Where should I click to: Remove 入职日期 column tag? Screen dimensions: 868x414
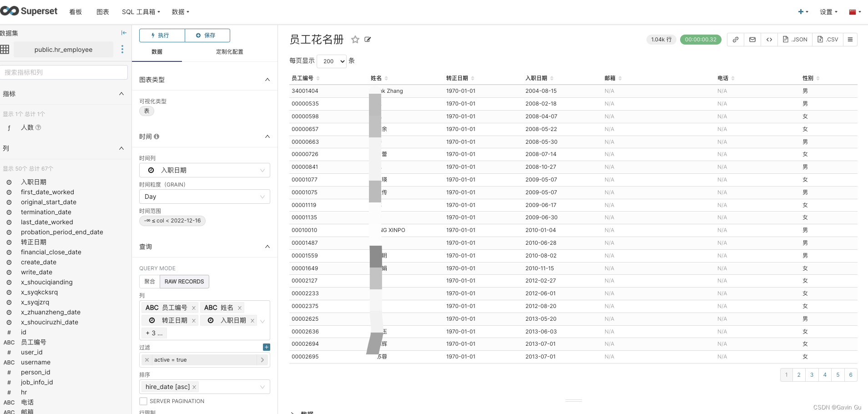252,321
